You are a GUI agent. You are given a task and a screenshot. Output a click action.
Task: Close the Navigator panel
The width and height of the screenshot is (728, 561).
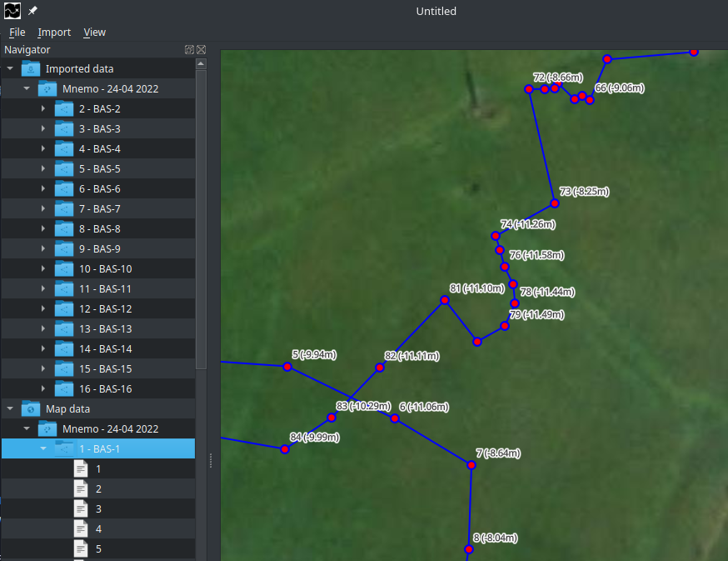[x=201, y=50]
